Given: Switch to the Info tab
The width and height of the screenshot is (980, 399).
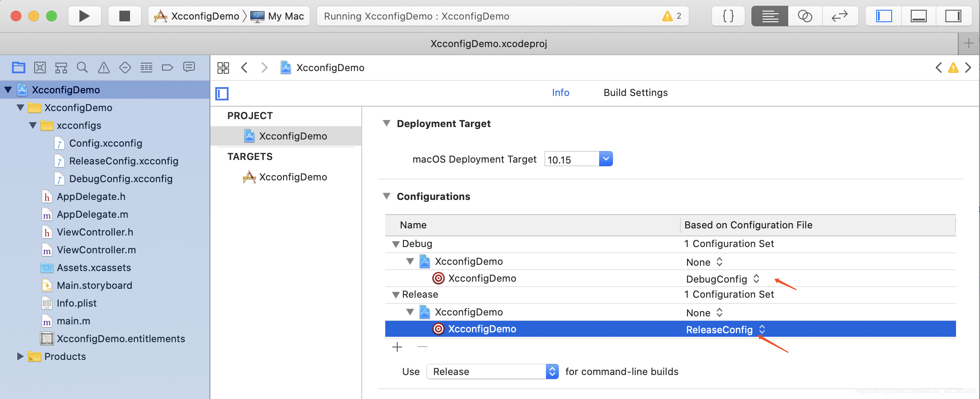Looking at the screenshot, I should point(561,92).
